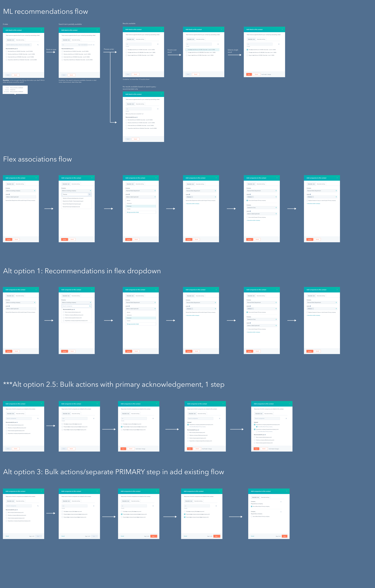Select Primary radio under Stupendous company, Step 2 of 2

pyautogui.click(x=252, y=517)
